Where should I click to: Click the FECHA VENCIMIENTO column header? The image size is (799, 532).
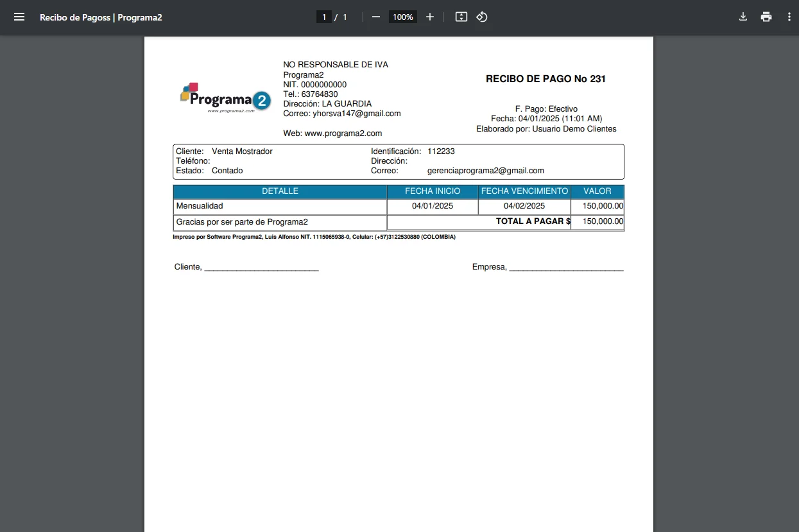pos(524,191)
